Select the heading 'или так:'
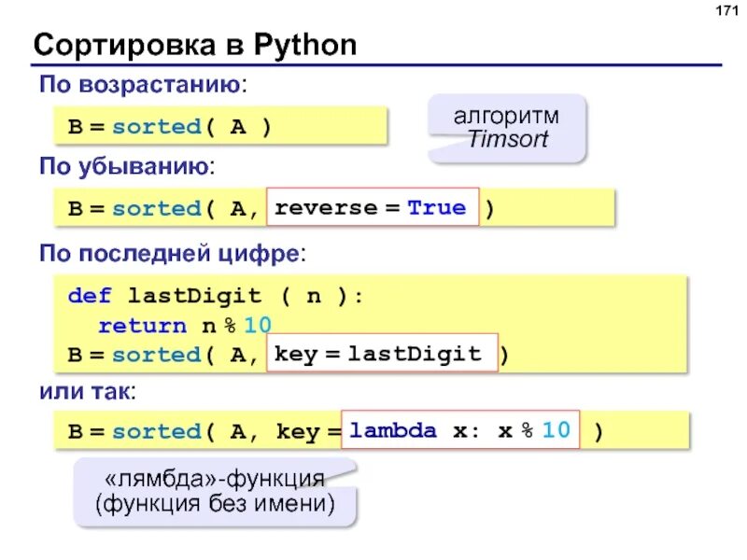The height and width of the screenshot is (560, 747). pos(88,391)
